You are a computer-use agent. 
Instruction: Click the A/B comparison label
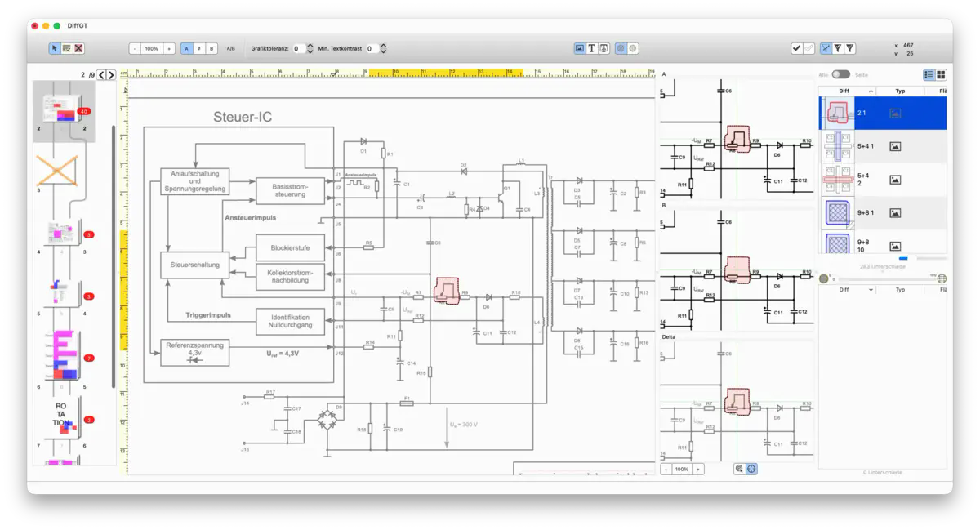[x=229, y=48]
